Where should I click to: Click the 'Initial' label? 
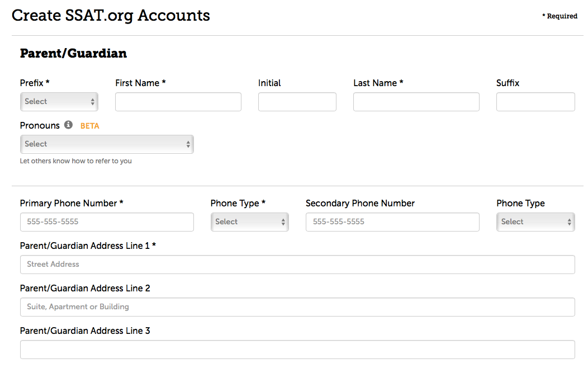click(269, 83)
